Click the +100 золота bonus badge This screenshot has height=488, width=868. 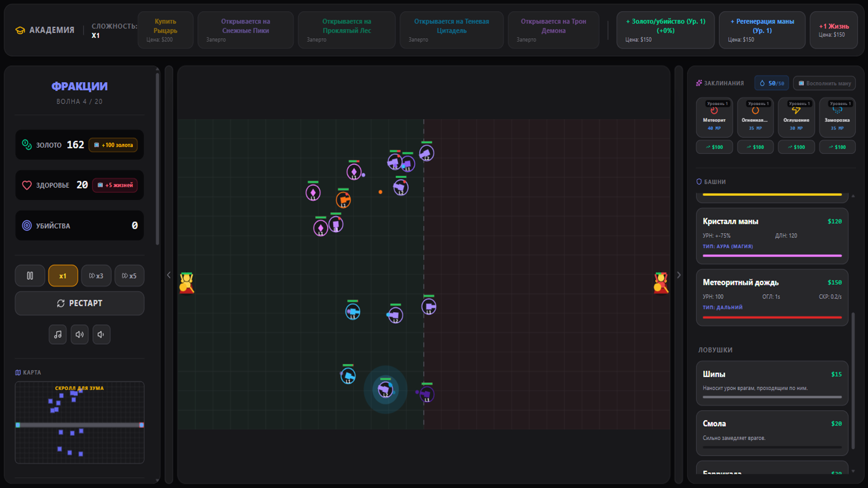pyautogui.click(x=113, y=145)
